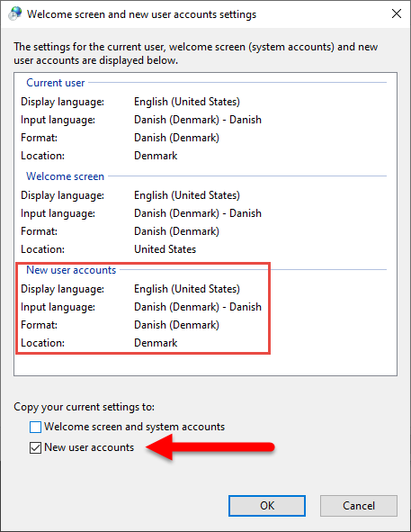Click the dialog title text

[x=141, y=14]
